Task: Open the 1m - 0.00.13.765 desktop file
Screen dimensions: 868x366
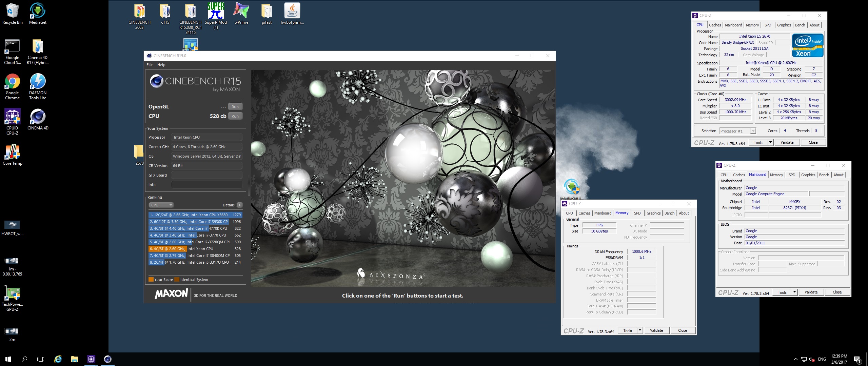Action: [x=12, y=266]
